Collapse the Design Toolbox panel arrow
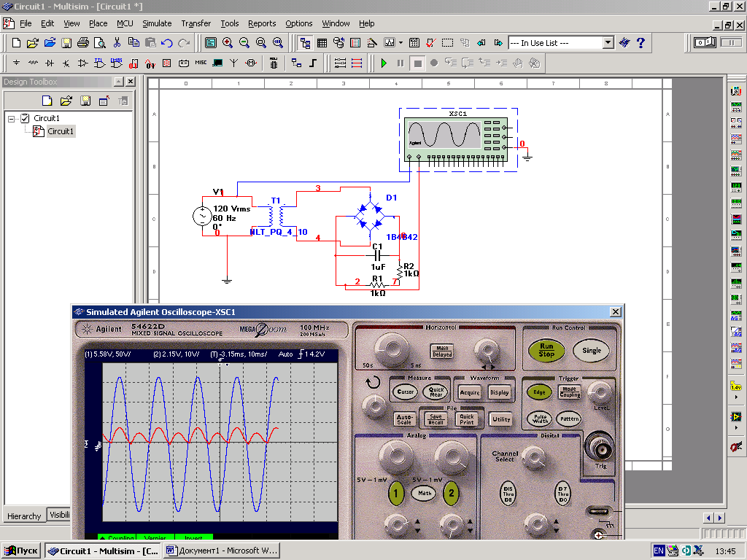The height and width of the screenshot is (560, 747). click(x=119, y=82)
